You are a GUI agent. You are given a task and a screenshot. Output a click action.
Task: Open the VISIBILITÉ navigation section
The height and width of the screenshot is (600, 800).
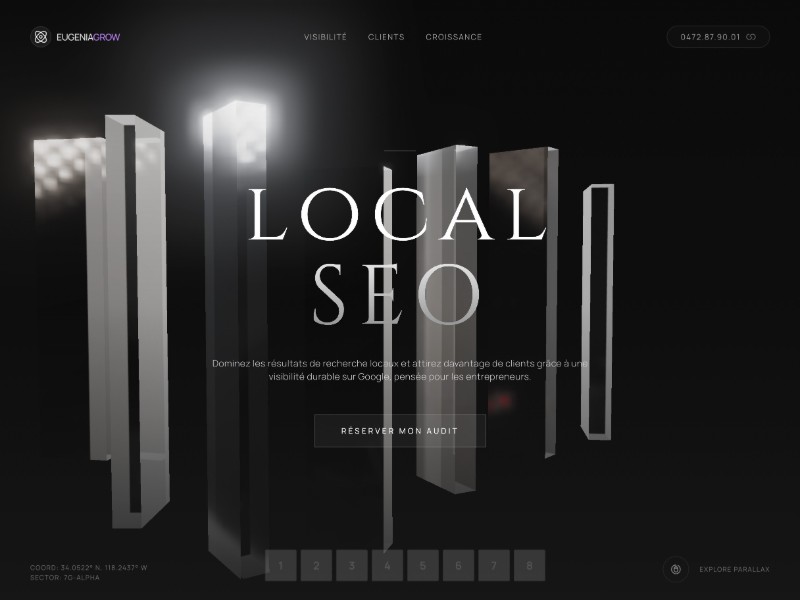[x=324, y=37]
